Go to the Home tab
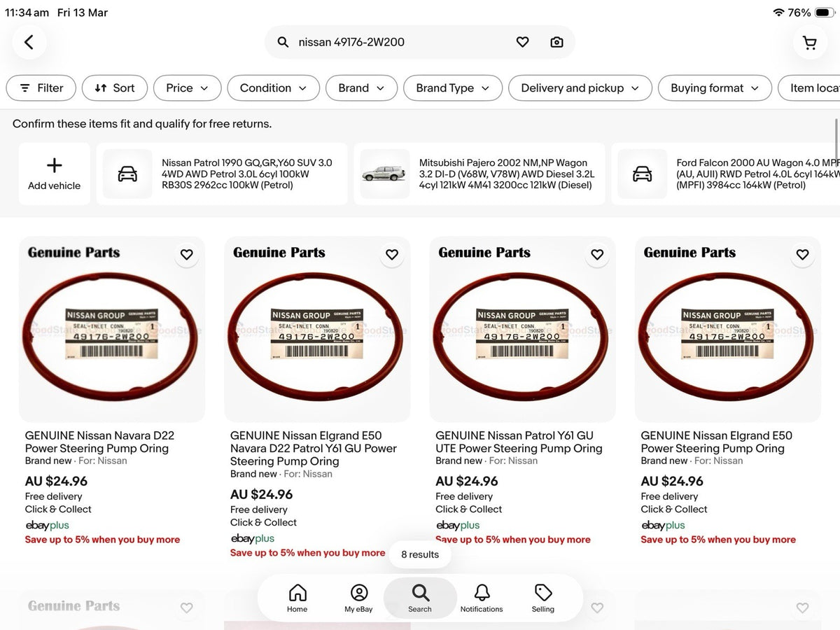Viewport: 840px width, 630px height. 297,598
